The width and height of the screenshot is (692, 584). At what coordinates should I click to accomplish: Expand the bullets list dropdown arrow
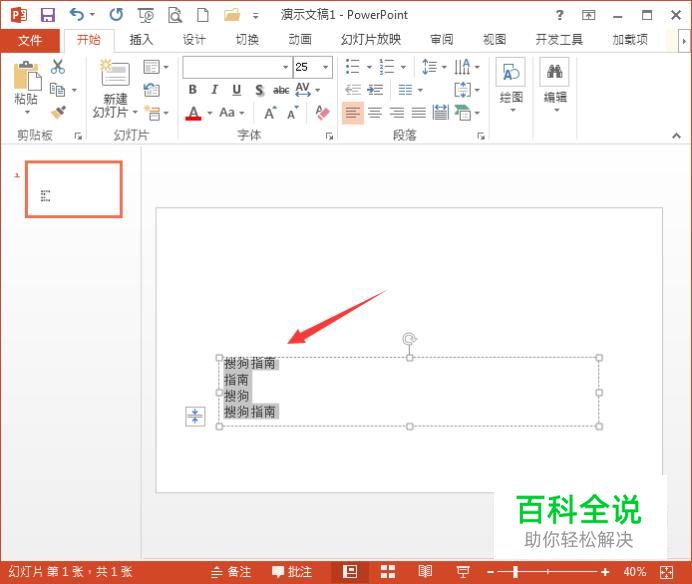click(369, 67)
